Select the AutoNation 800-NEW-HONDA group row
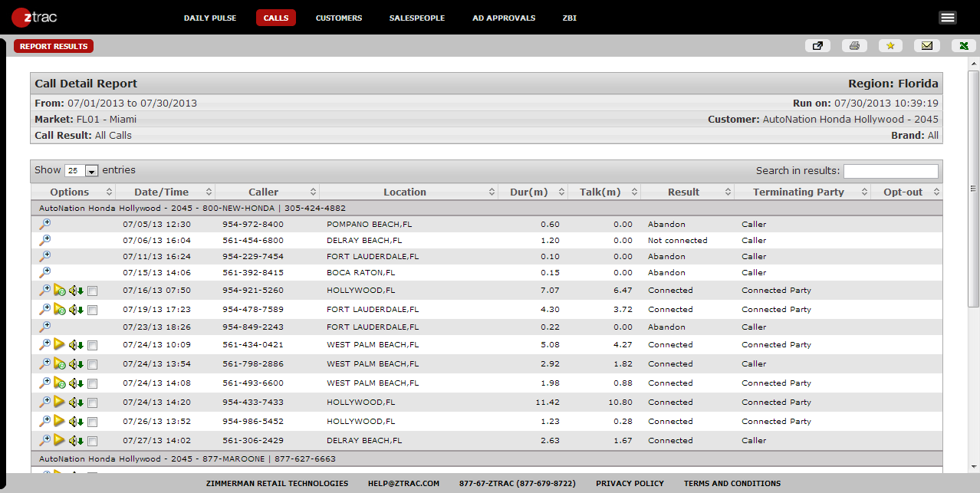 [486, 208]
